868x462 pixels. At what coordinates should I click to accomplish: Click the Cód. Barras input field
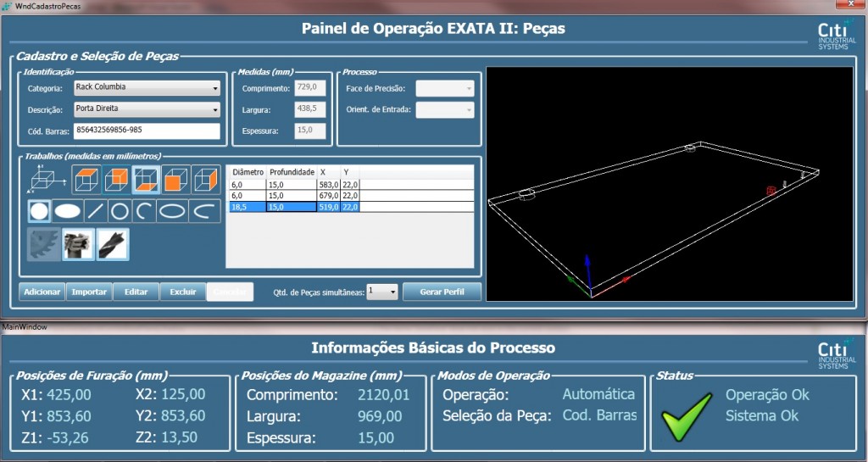pyautogui.click(x=147, y=131)
